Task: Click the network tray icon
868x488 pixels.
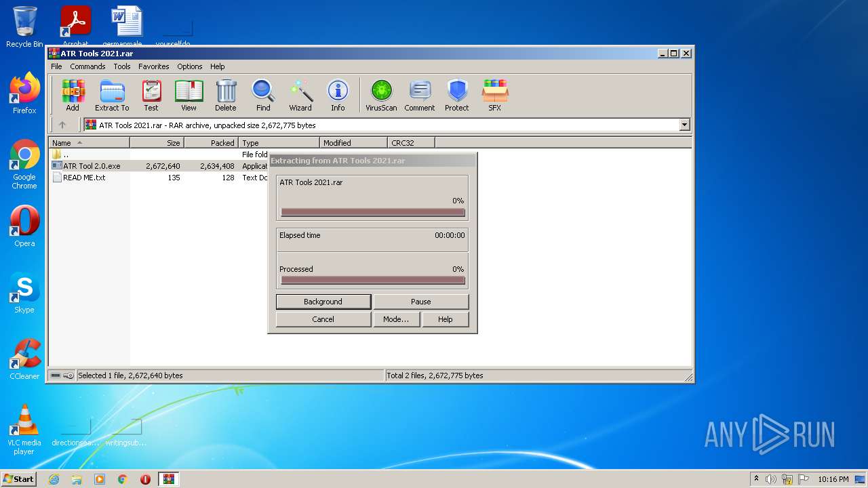Action: [x=787, y=479]
